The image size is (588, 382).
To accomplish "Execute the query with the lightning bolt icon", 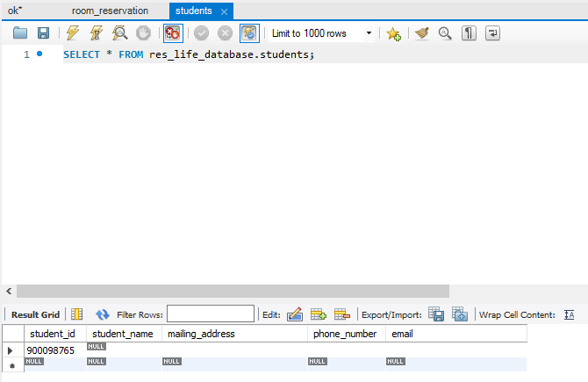I will pos(73,33).
